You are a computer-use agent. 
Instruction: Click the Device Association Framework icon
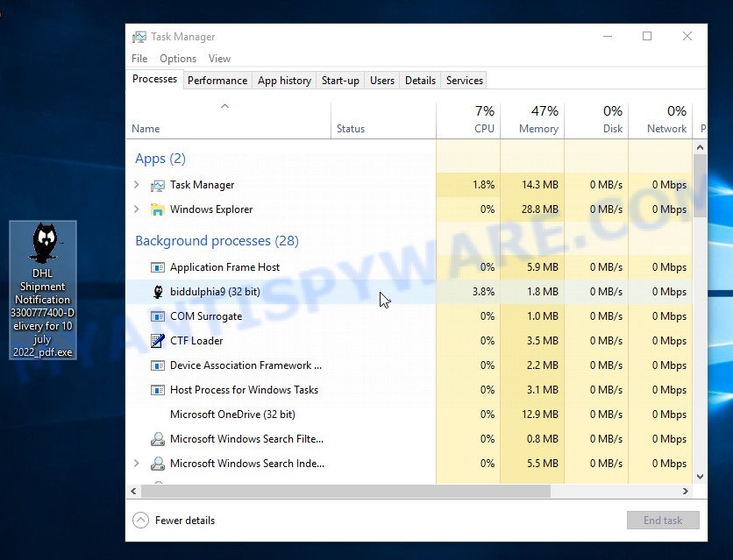[x=158, y=365]
